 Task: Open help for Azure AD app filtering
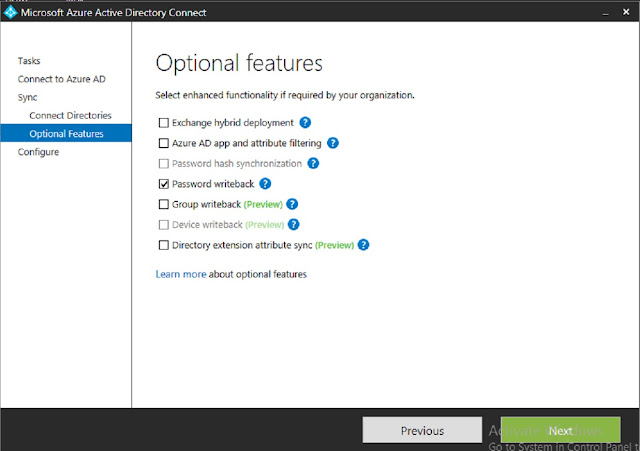333,143
